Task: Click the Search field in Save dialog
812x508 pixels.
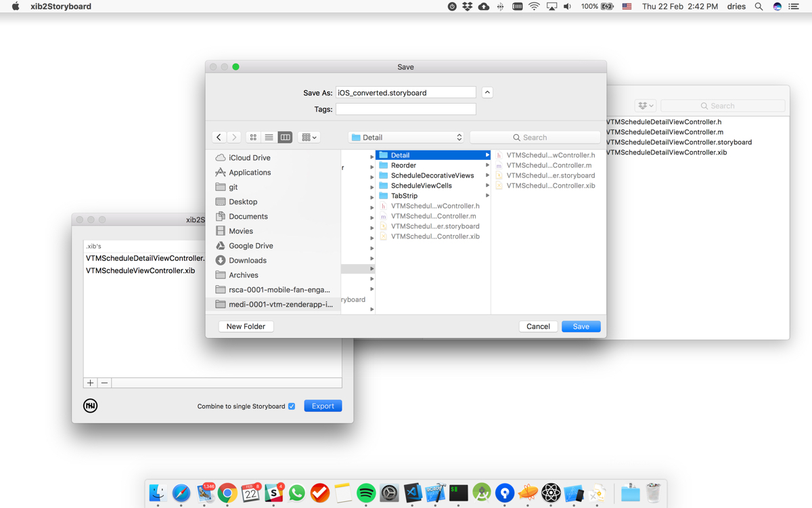Action: pos(535,137)
